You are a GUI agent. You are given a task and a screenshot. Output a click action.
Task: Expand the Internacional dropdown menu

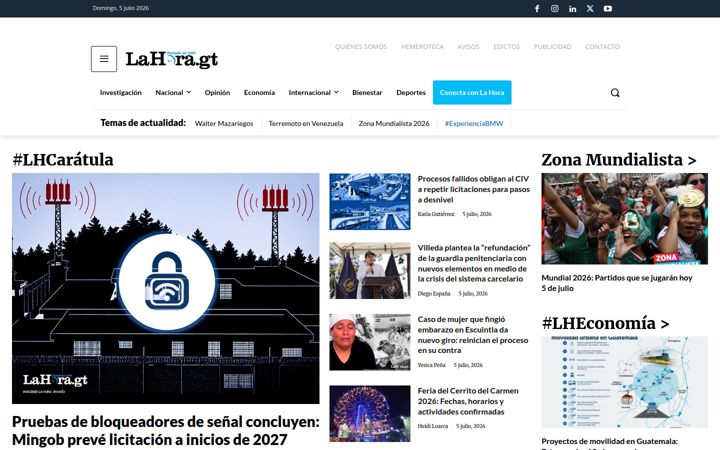[x=314, y=93]
